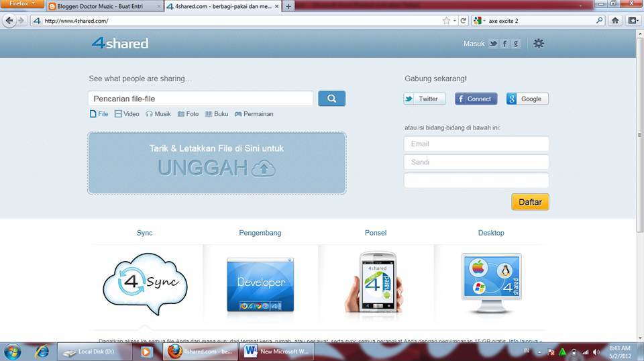Screen dimensions: 644x361
Task: Open the Desktop tab
Action: click(491, 233)
